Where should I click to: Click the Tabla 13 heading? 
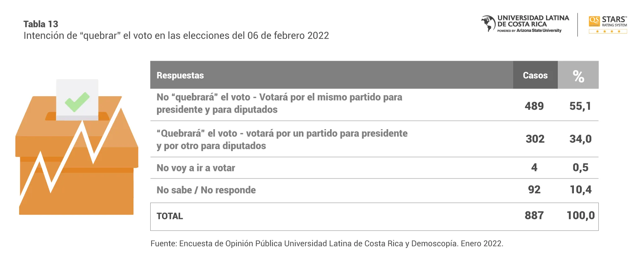pos(41,24)
